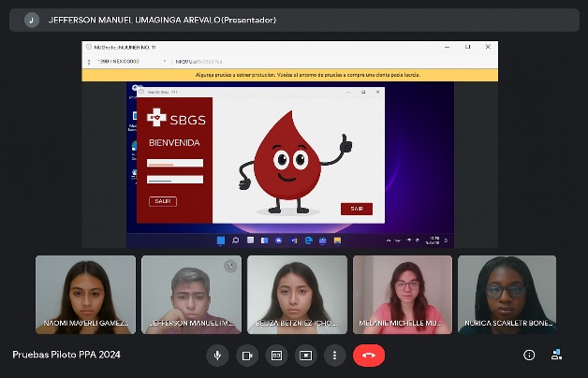This screenshot has height=378, width=588.
Task: Click the present screen icon
Action: pyautogui.click(x=305, y=356)
